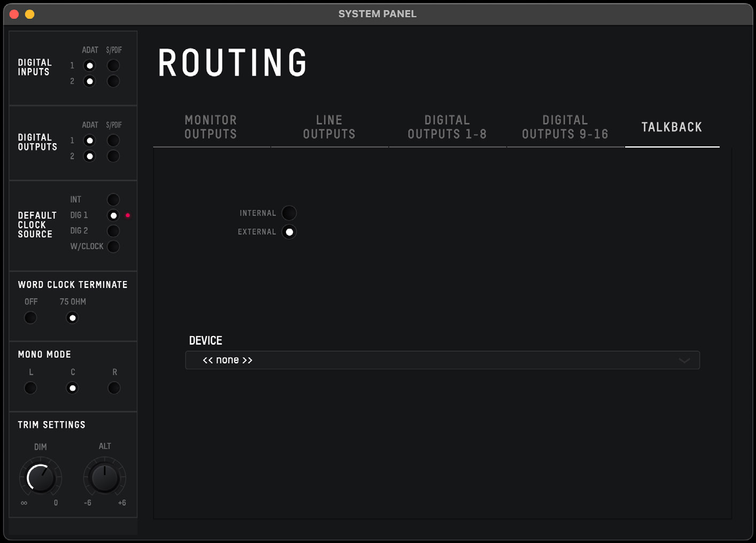Set default clock source to DIG 1

[113, 215]
